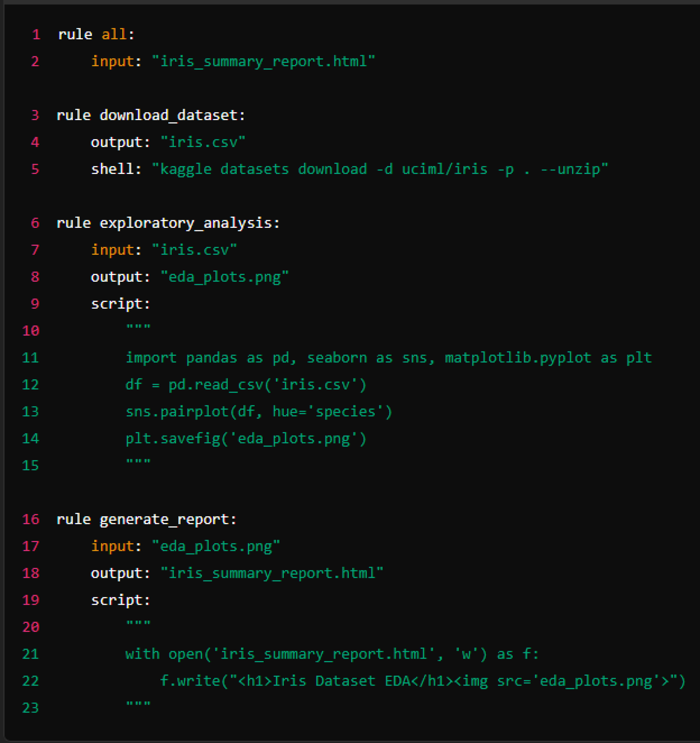The width and height of the screenshot is (700, 743).
Task: Click the "input" keyword on line 7
Action: coord(112,250)
